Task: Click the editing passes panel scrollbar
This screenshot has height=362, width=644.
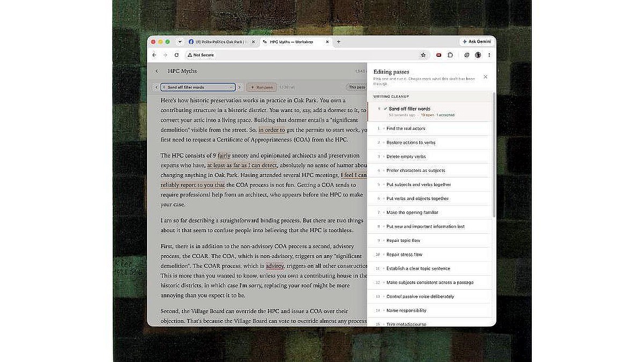Action: [494, 156]
